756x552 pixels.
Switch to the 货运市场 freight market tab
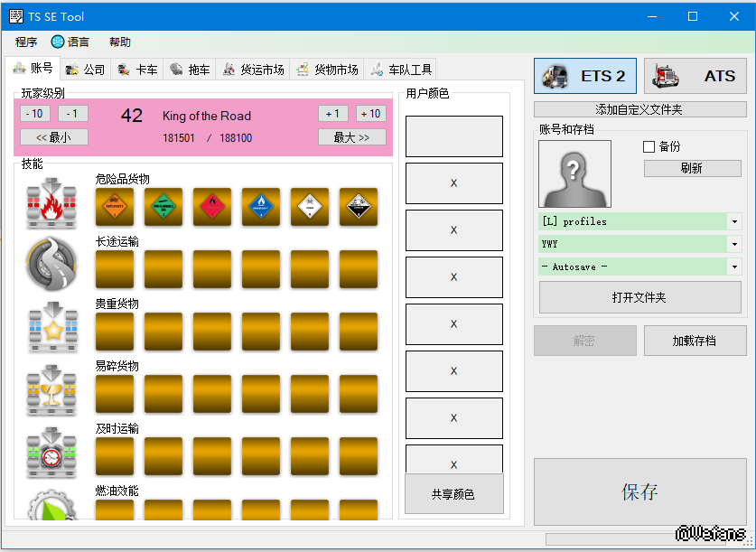click(253, 70)
